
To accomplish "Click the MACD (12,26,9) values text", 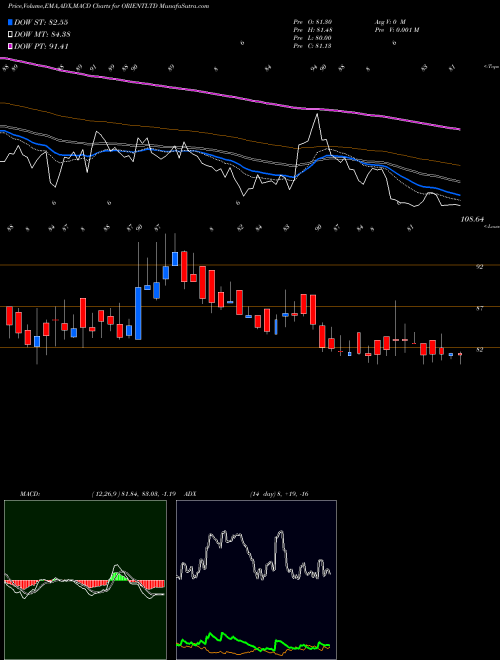I will [136, 494].
